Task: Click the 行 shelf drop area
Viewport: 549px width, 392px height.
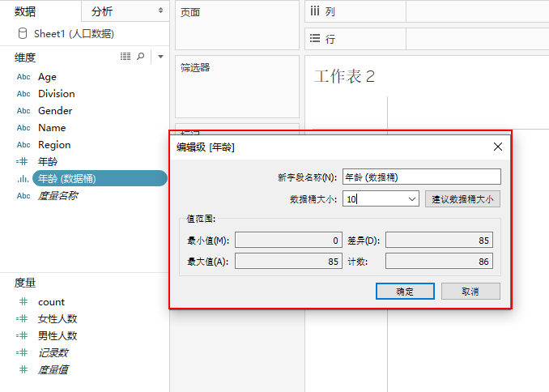Action: [x=477, y=39]
